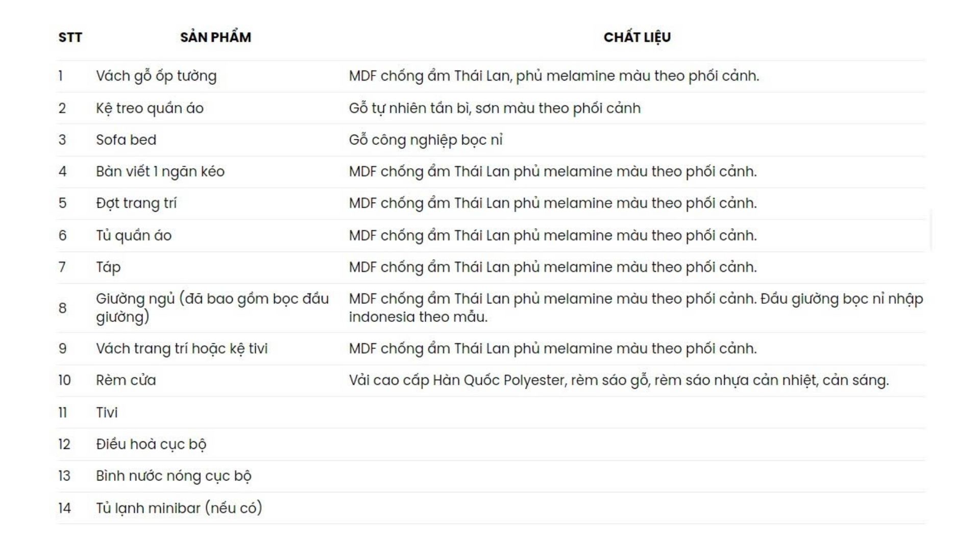Click the CHẤT LIỆU column header

[637, 37]
